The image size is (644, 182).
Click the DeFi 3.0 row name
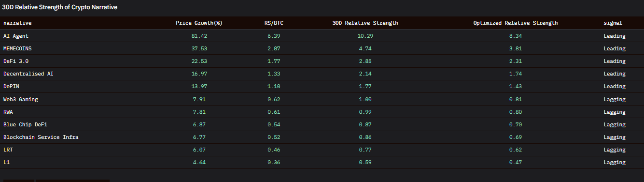16,61
